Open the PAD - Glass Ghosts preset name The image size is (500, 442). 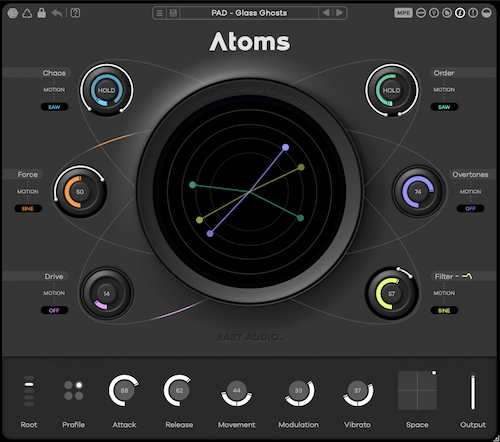pyautogui.click(x=249, y=13)
